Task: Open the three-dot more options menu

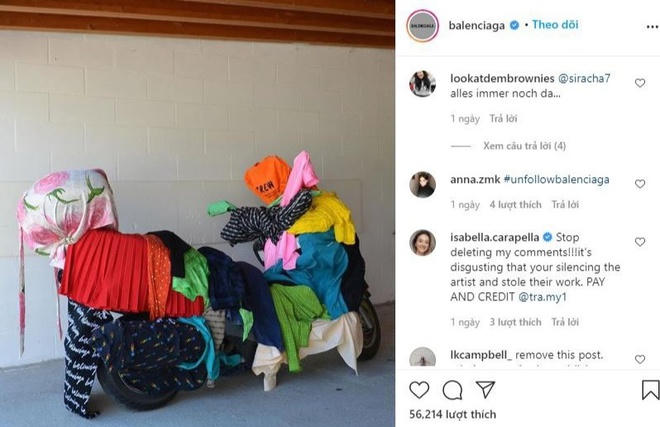Action: point(652,27)
